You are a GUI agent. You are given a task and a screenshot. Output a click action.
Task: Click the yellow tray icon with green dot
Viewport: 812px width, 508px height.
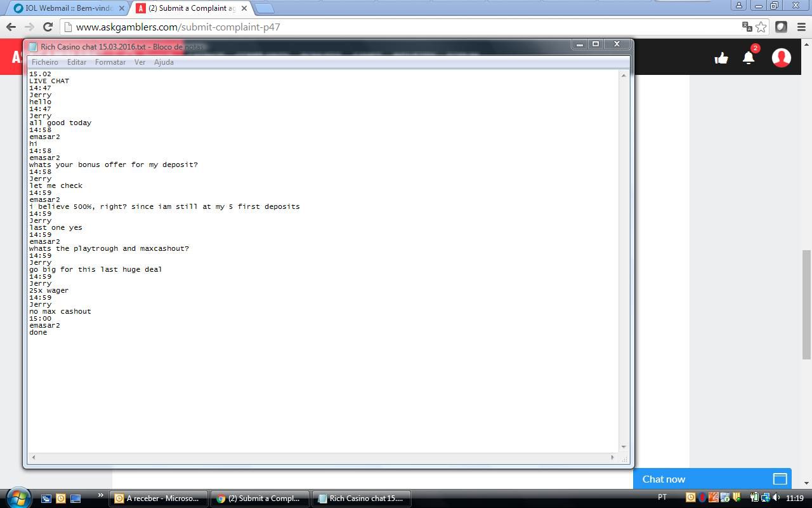click(737, 498)
